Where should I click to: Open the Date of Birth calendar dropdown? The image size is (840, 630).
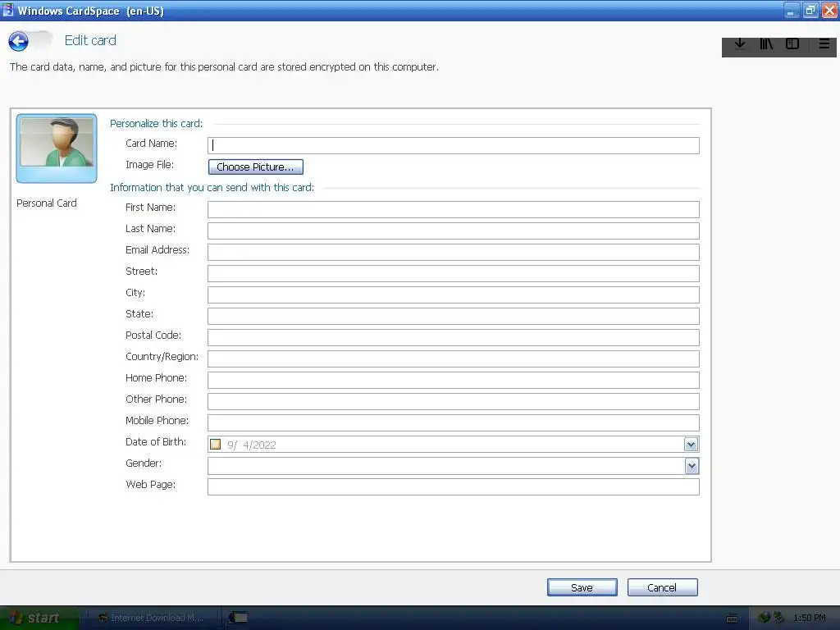point(691,444)
